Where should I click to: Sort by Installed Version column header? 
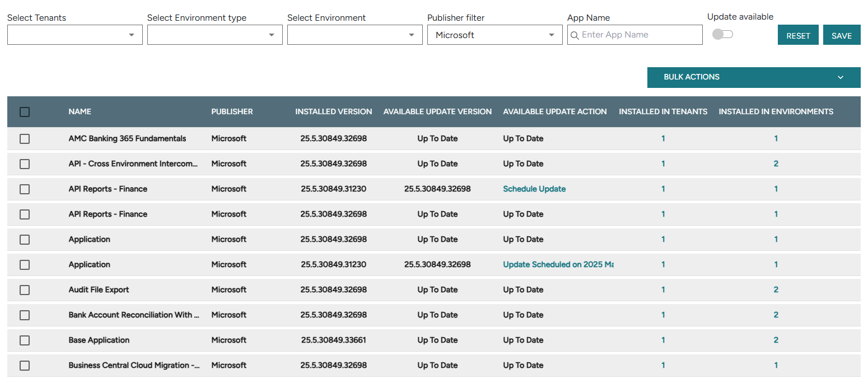333,112
